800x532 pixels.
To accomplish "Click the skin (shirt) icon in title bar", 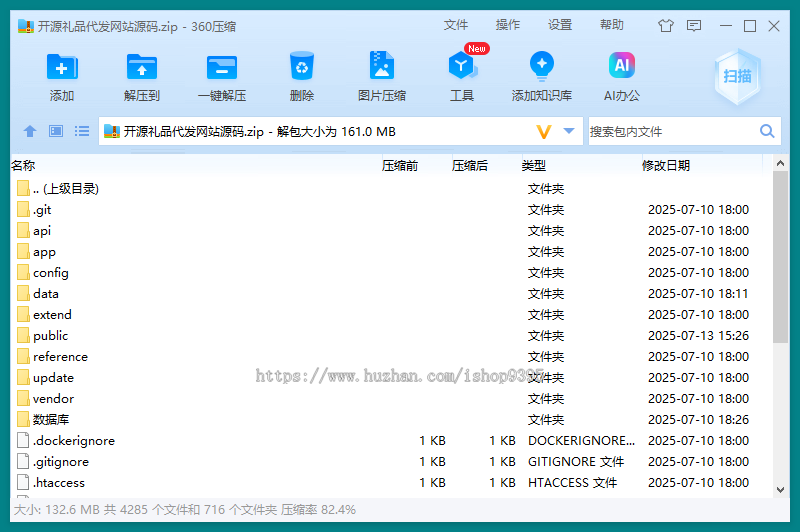I will click(x=666, y=26).
